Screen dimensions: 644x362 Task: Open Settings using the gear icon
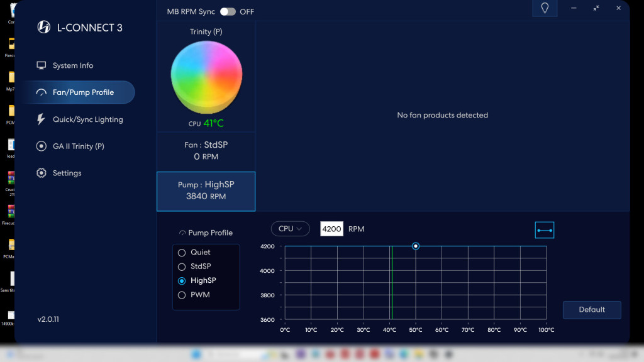[x=41, y=173]
